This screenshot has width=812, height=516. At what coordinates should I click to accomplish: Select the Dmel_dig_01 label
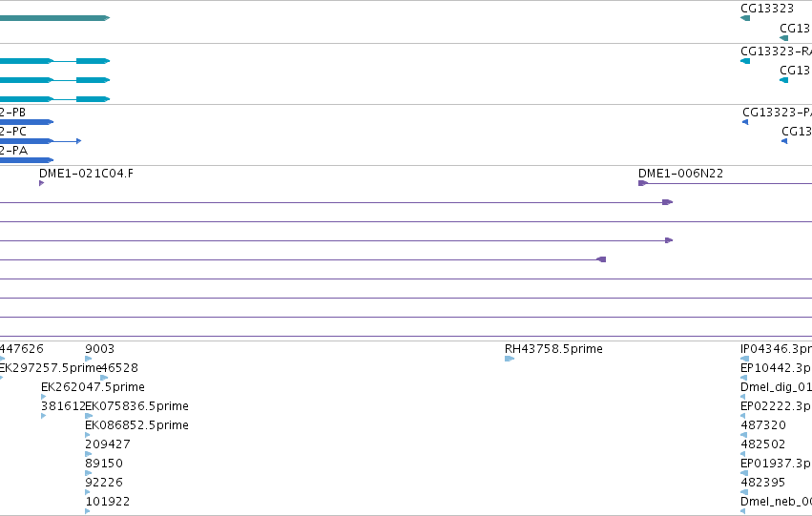pos(777,387)
